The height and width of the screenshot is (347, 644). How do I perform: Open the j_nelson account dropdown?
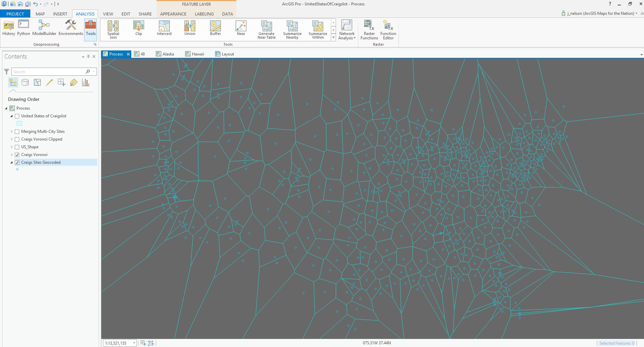tap(636, 13)
